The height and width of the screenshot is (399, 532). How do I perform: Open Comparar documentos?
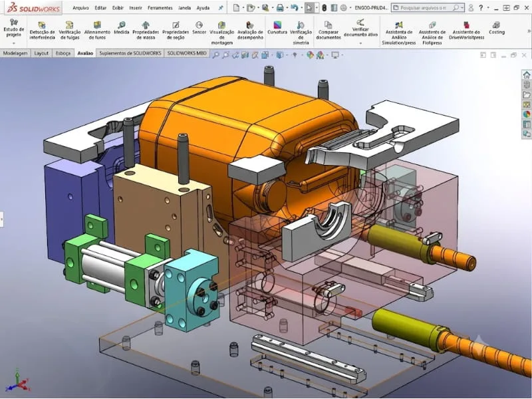click(x=329, y=30)
